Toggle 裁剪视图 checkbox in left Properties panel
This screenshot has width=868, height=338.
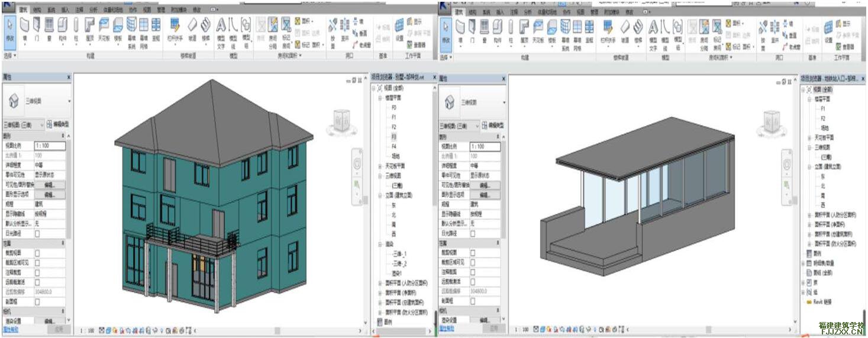tap(38, 253)
